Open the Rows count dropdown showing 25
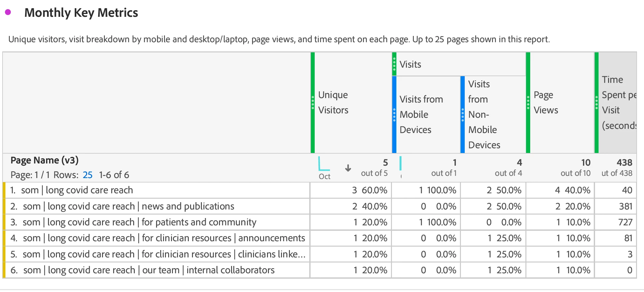 point(87,175)
